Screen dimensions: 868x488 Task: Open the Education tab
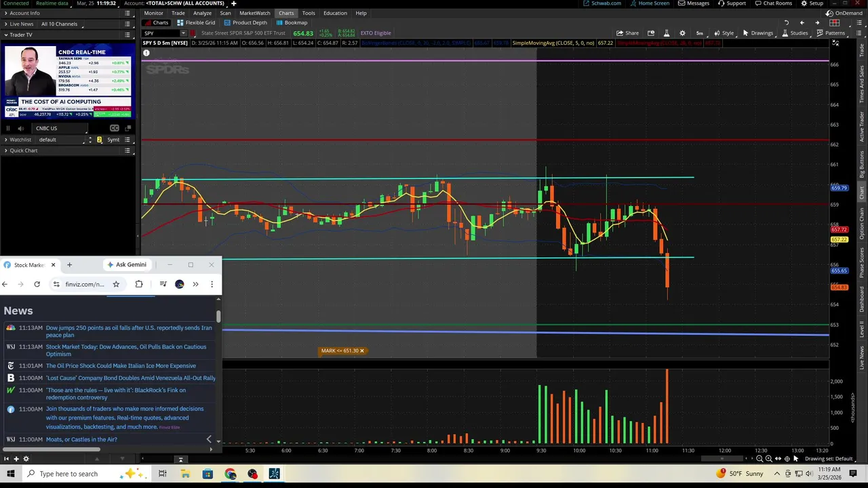pyautogui.click(x=335, y=13)
